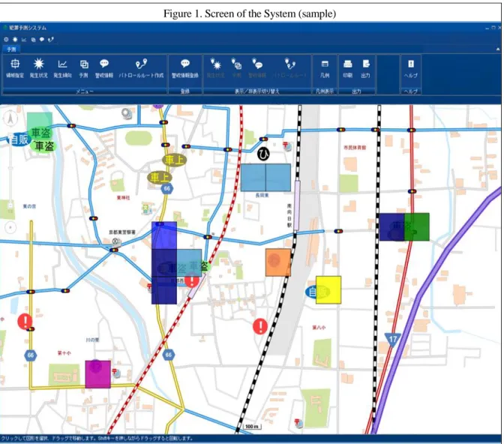Screen dimensions: 504x444
Task: Click the dark green prediction square
Action: click(417, 226)
